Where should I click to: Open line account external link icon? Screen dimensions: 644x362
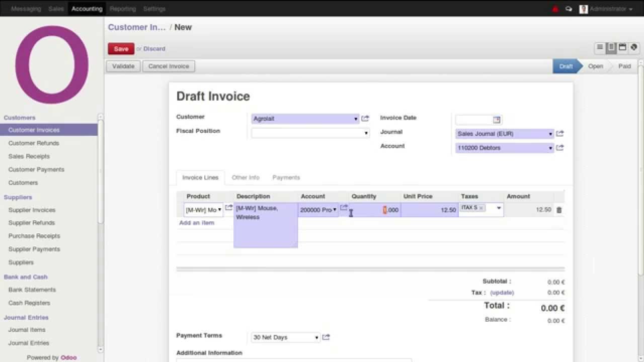[344, 208]
